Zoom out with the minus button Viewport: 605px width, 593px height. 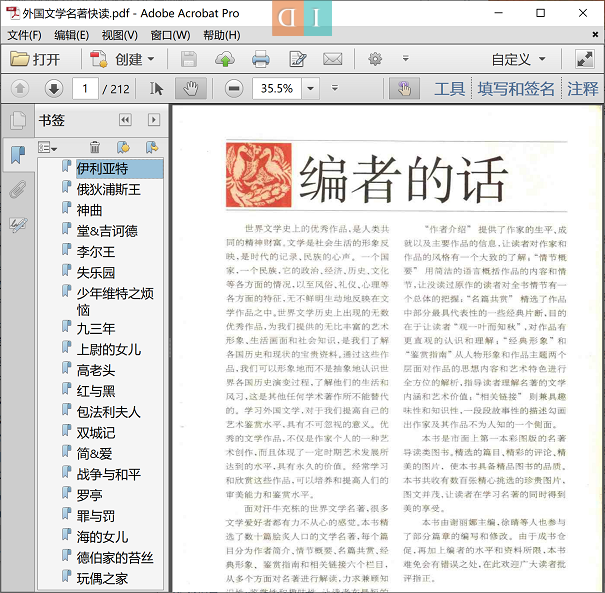234,89
